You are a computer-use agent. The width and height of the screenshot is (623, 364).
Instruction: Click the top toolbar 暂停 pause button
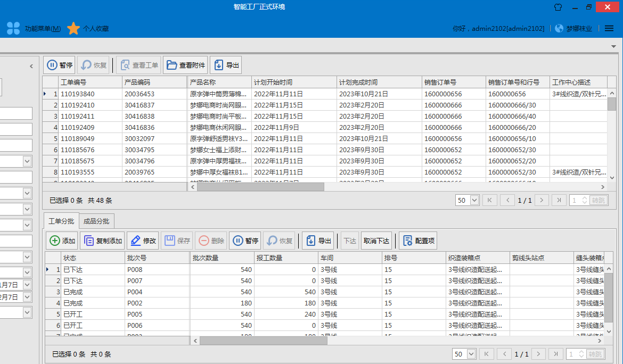pos(59,65)
